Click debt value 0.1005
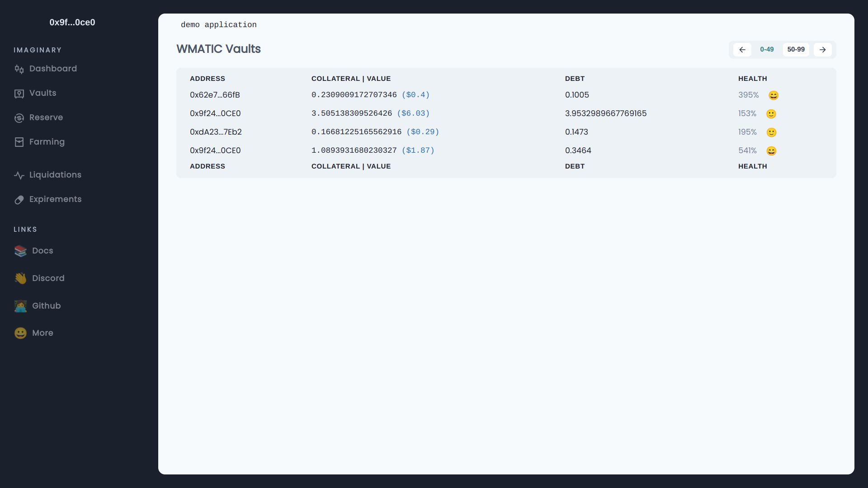 (577, 95)
